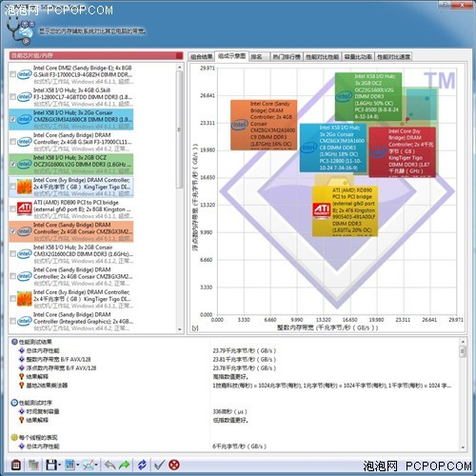The width and height of the screenshot is (476, 476).
Task: Open the red 当前芯片组/内存 combo box
Action: click(96, 55)
